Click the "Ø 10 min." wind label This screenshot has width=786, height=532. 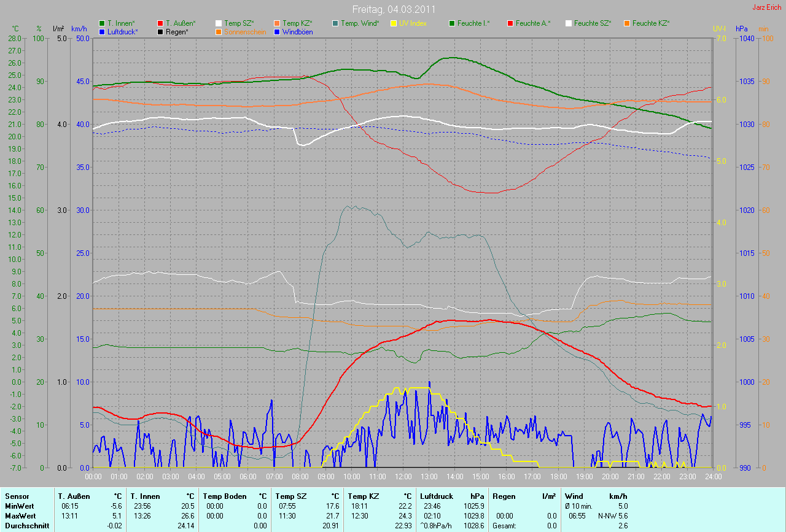pyautogui.click(x=579, y=506)
